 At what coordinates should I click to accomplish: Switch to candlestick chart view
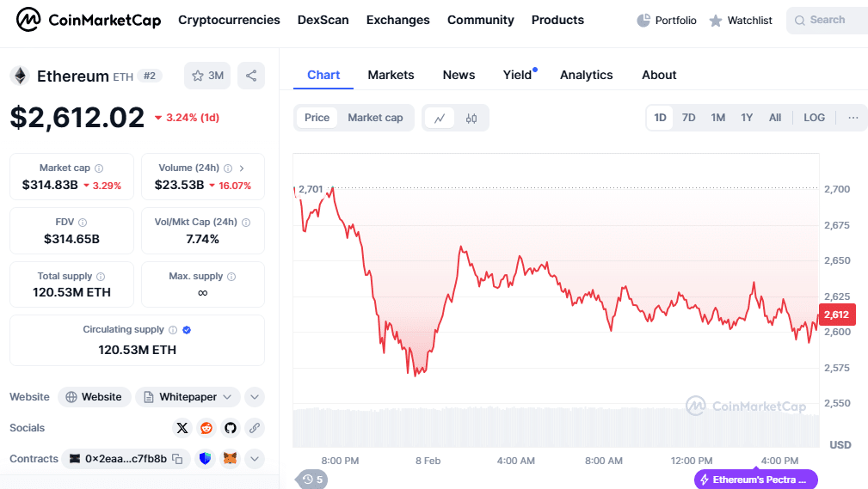471,118
